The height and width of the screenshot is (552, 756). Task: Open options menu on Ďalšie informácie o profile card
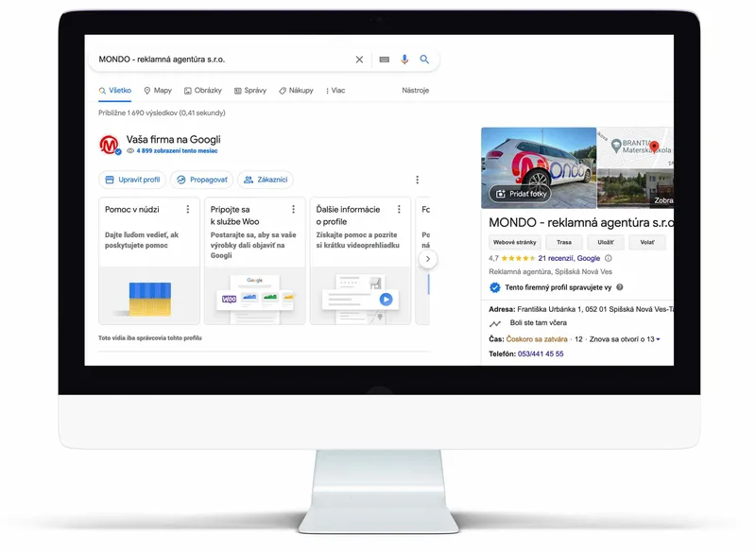399,209
